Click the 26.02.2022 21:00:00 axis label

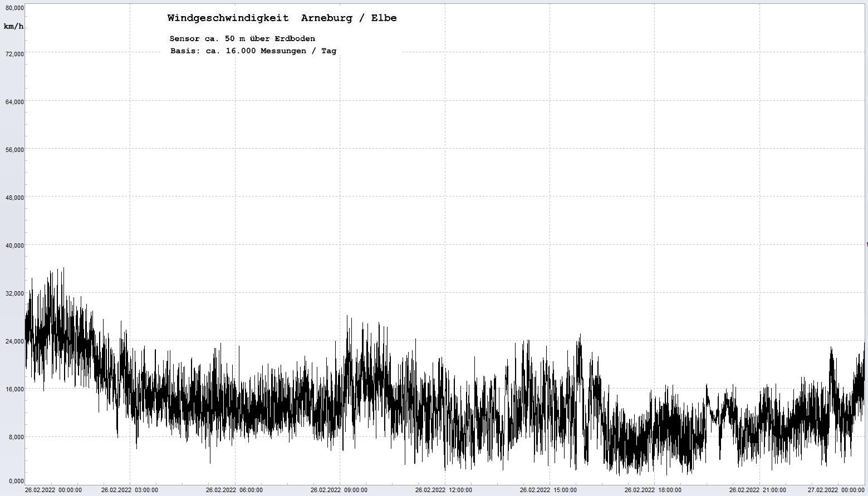(757, 490)
